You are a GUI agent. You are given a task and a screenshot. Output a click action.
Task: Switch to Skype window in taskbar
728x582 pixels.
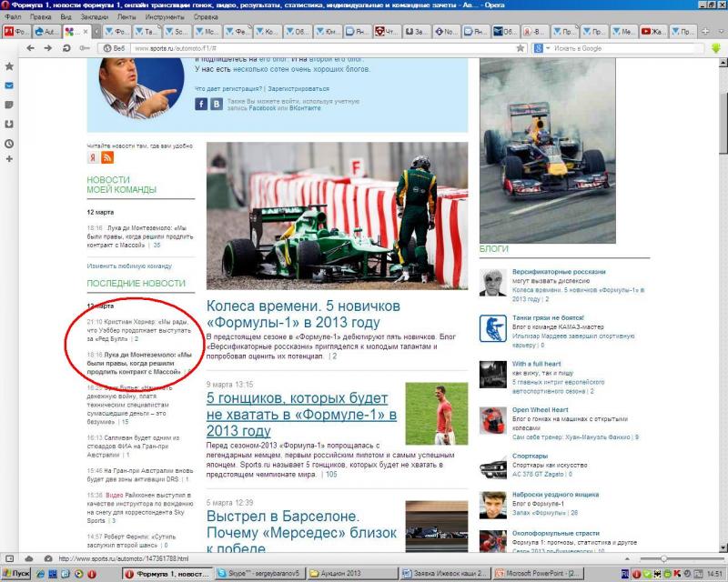pyautogui.click(x=259, y=574)
